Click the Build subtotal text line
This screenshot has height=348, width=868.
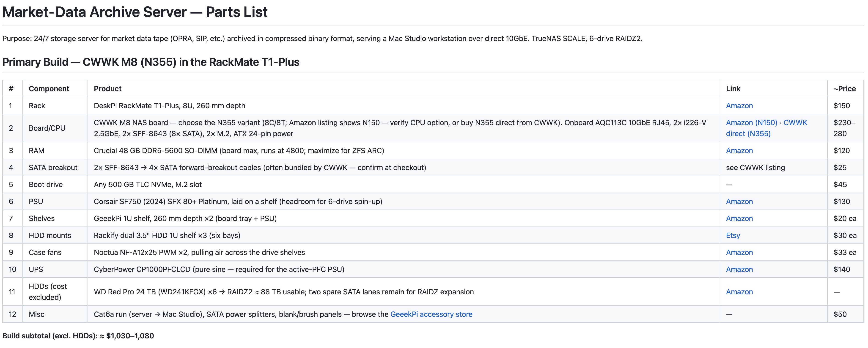(78, 336)
